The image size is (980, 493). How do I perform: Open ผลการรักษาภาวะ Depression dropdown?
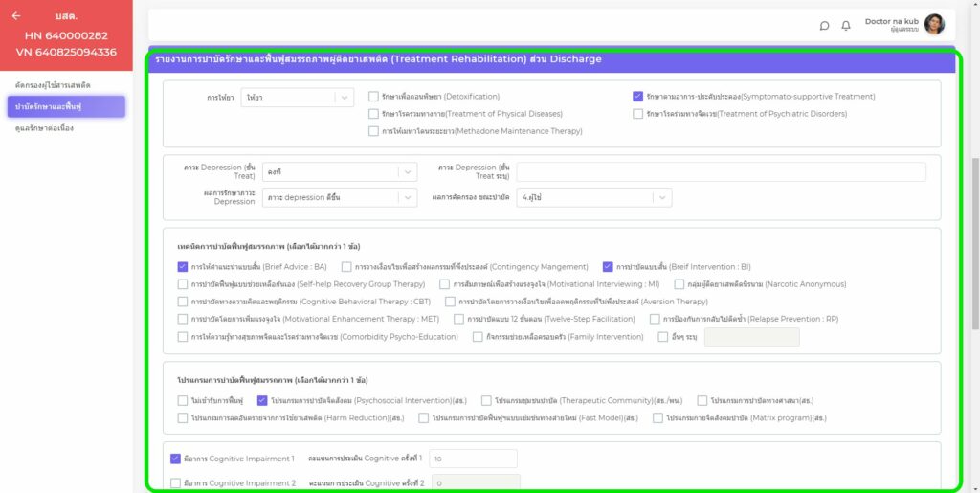coord(341,197)
